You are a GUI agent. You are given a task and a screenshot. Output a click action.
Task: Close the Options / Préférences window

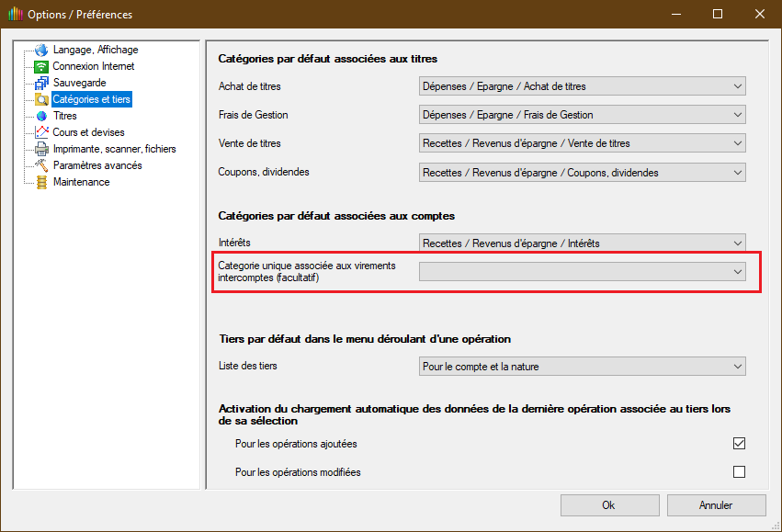tap(757, 14)
